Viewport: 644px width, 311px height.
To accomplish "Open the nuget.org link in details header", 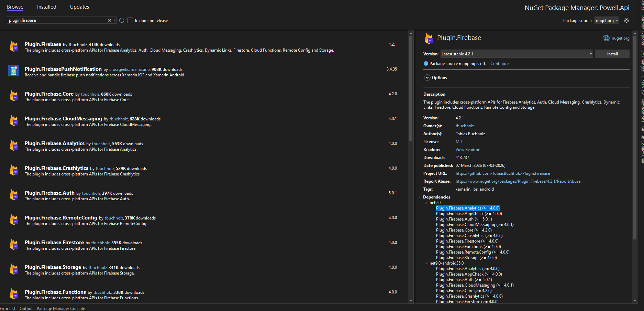I will click(621, 38).
